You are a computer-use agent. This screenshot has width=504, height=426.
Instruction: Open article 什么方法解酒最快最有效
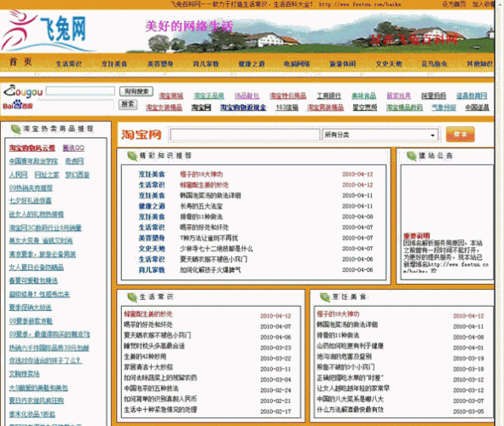coord(350,410)
